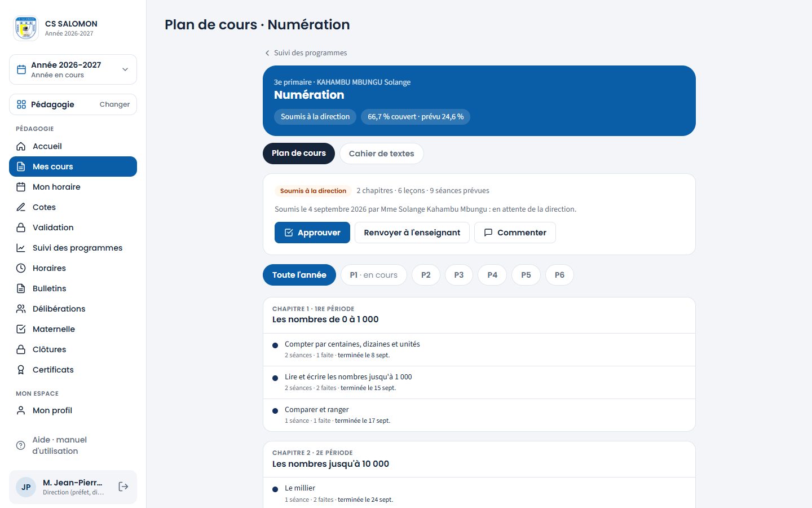Filter by period P5
Viewport: 812px width, 508px height.
point(526,275)
